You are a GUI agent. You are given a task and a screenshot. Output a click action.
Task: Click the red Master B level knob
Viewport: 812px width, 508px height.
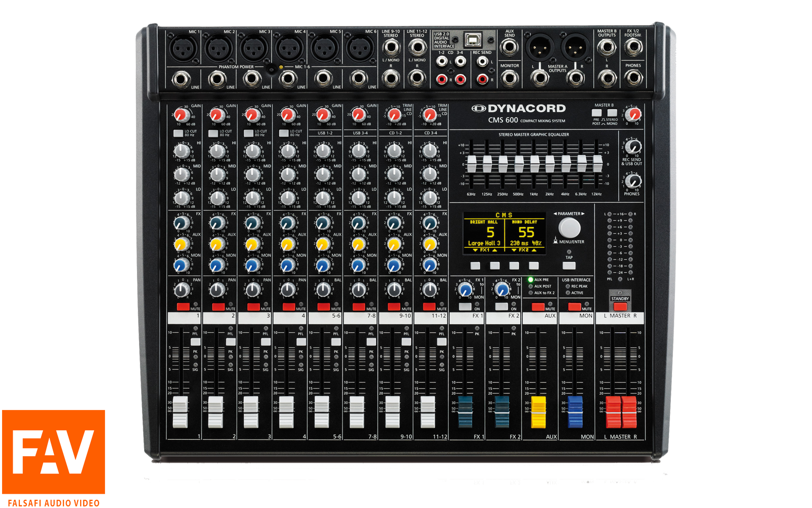(x=633, y=114)
